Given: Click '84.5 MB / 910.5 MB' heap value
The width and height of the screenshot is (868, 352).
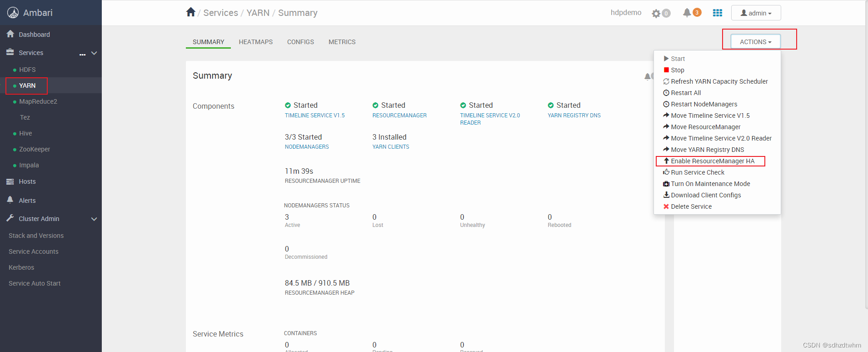Looking at the screenshot, I should click(317, 283).
